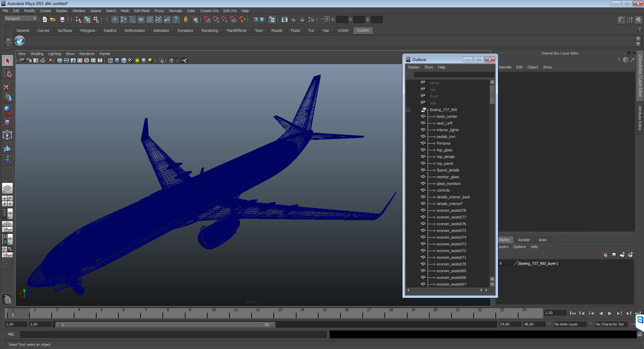
Task: Enable Snap to grids magnet icon
Action: pos(207,19)
